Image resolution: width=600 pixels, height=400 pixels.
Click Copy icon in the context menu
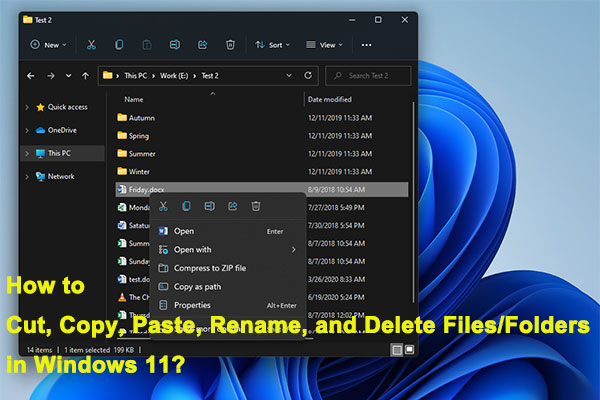tap(186, 206)
